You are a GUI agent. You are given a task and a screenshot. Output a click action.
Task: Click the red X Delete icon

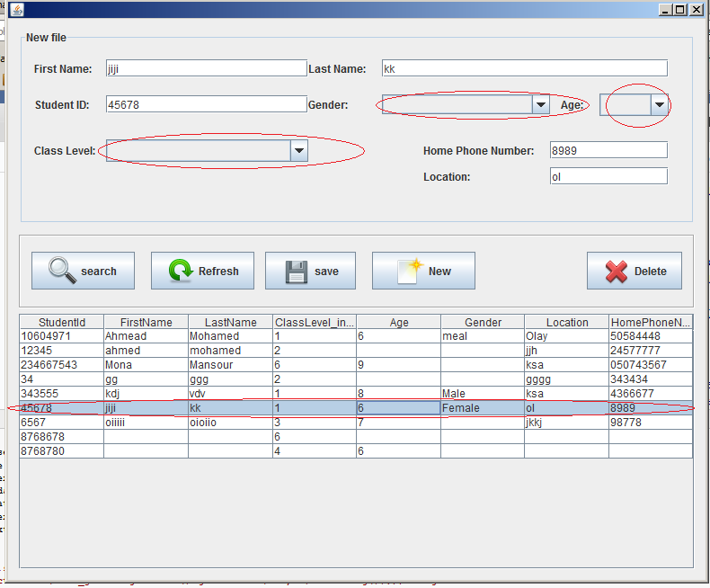click(617, 272)
